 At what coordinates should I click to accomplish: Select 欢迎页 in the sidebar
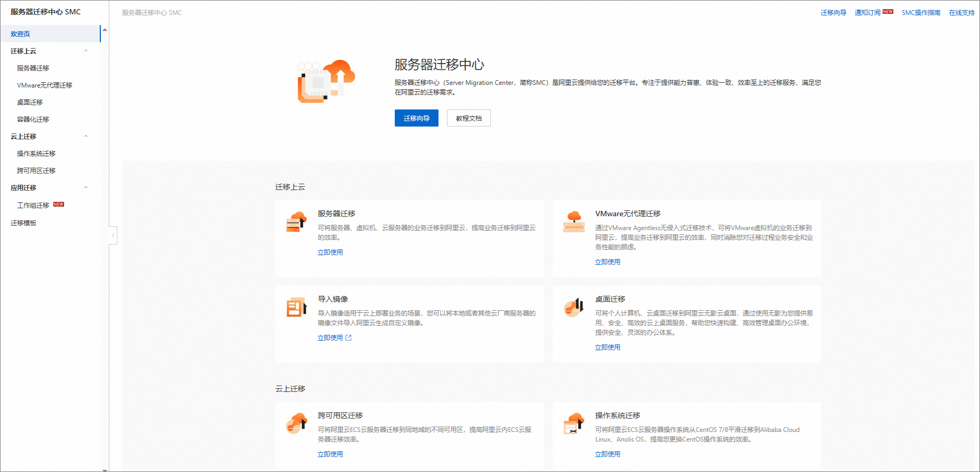pos(50,34)
